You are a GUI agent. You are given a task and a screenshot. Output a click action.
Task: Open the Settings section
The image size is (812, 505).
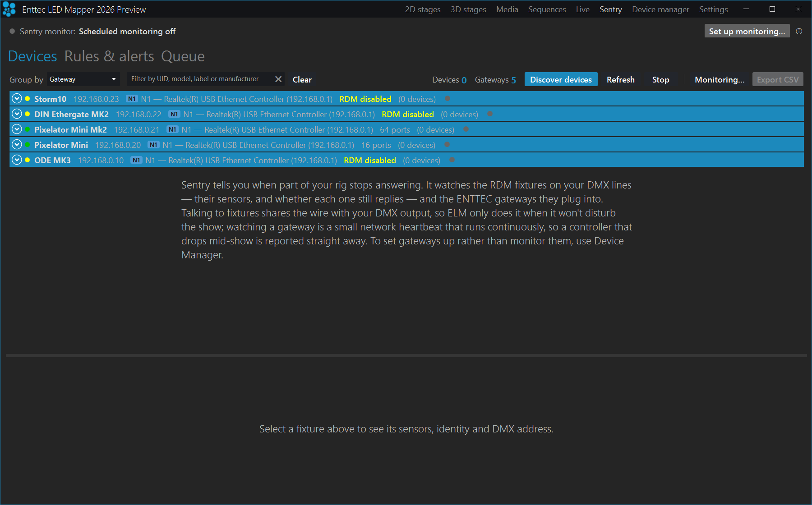[713, 9]
